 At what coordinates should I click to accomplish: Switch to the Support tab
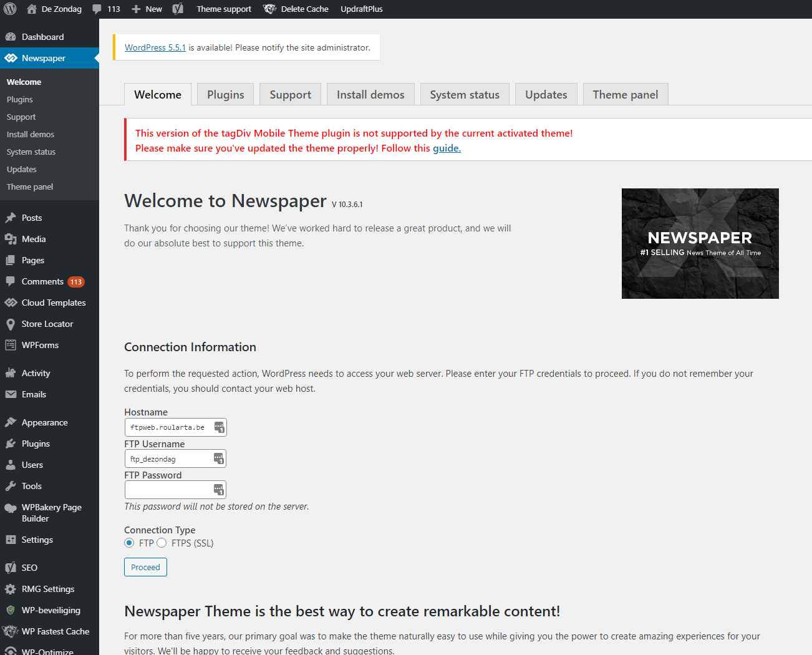point(290,95)
